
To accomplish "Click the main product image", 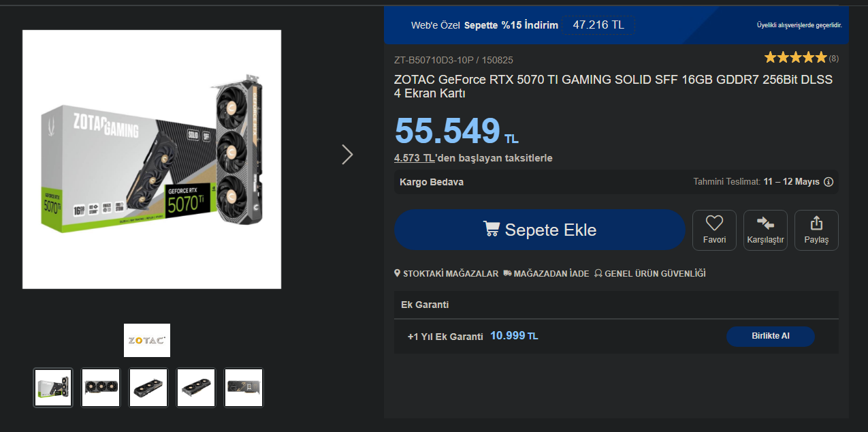I will (x=152, y=159).
